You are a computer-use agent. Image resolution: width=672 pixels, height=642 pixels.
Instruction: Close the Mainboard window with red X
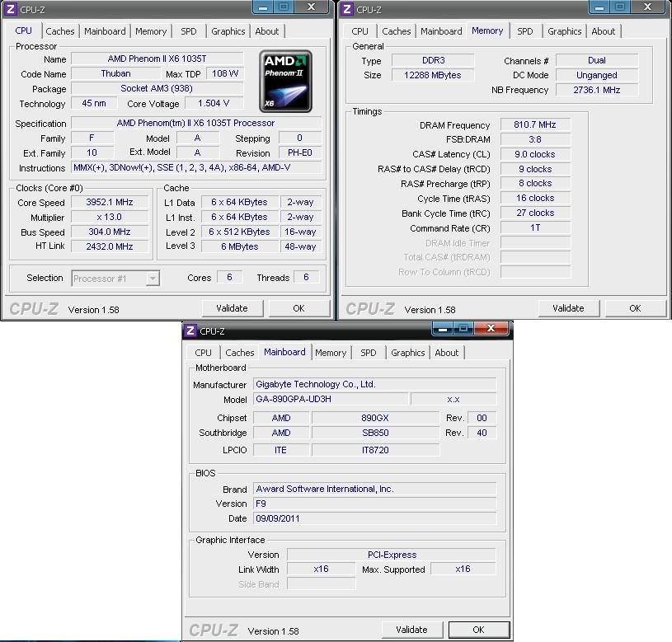[491, 329]
